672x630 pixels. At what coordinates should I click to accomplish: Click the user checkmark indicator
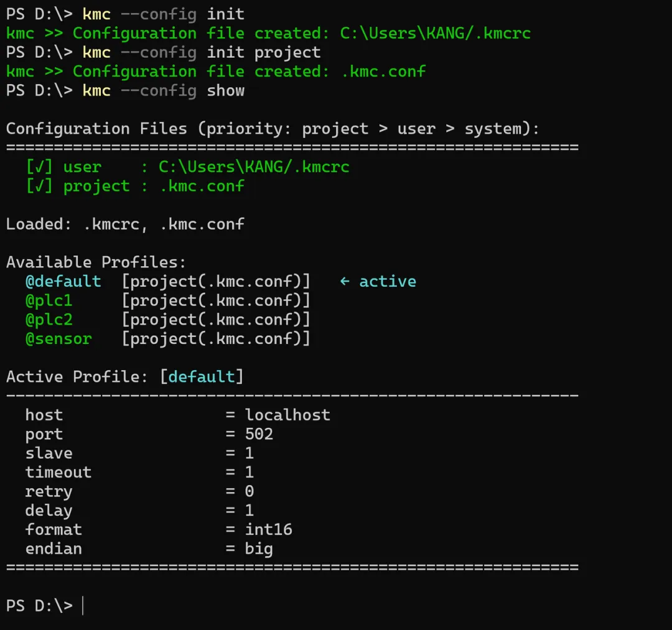coord(39,167)
